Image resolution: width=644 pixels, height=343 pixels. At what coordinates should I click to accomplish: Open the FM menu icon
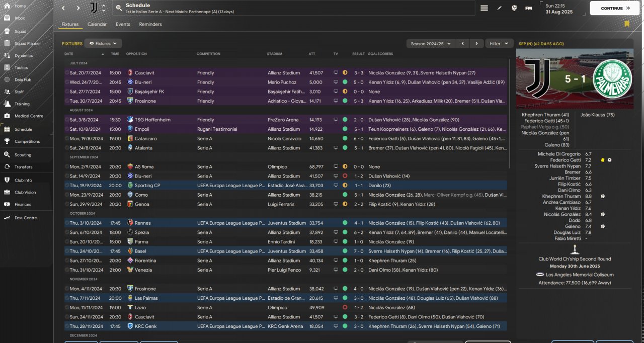[528, 8]
